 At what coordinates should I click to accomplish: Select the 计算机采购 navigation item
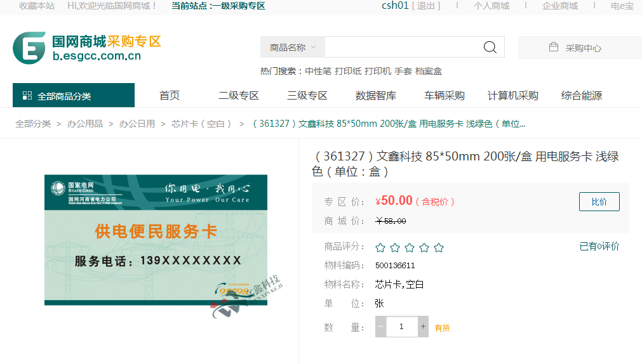pos(512,96)
